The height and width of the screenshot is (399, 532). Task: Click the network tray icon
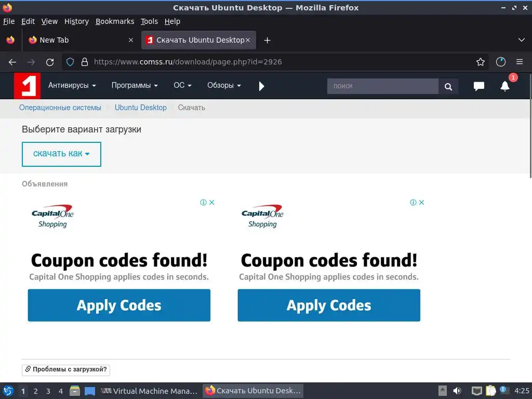click(x=477, y=391)
